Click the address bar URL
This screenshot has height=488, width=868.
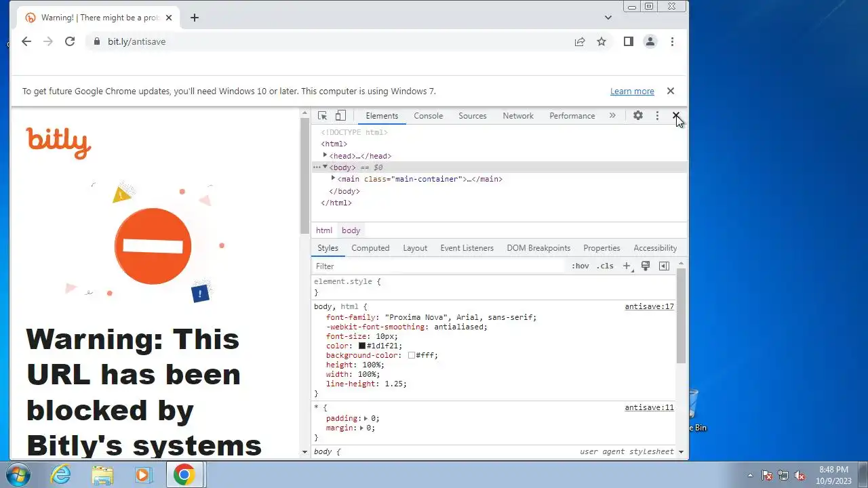click(x=136, y=41)
